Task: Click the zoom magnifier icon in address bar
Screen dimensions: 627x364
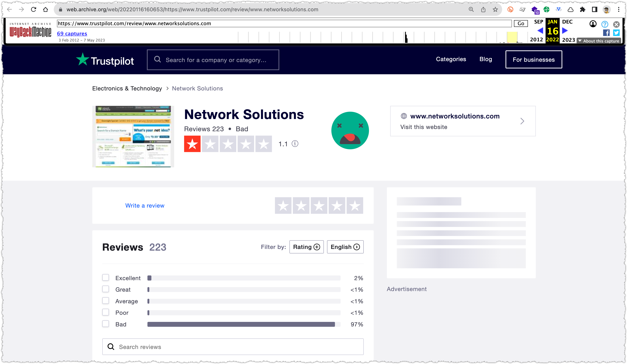Action: [471, 9]
